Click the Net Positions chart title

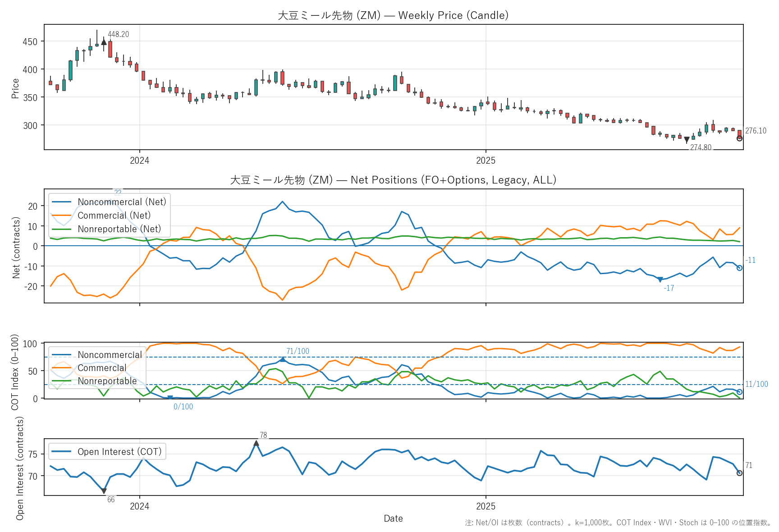pos(393,180)
